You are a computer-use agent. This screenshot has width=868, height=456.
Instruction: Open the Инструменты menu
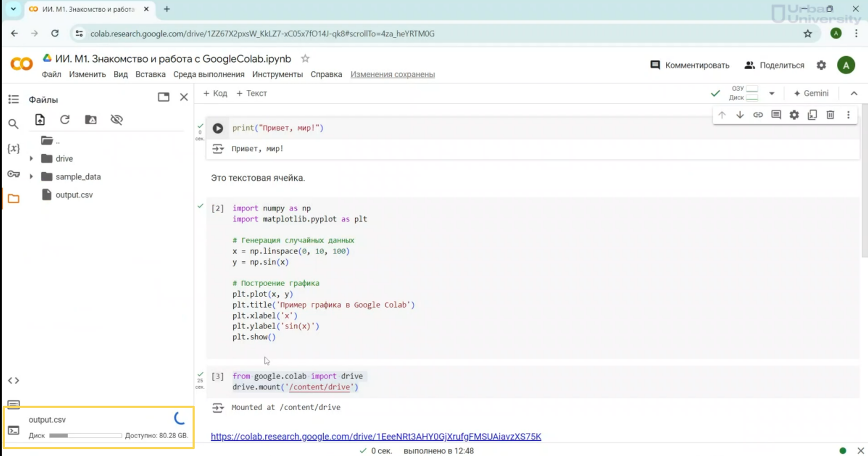[277, 75]
